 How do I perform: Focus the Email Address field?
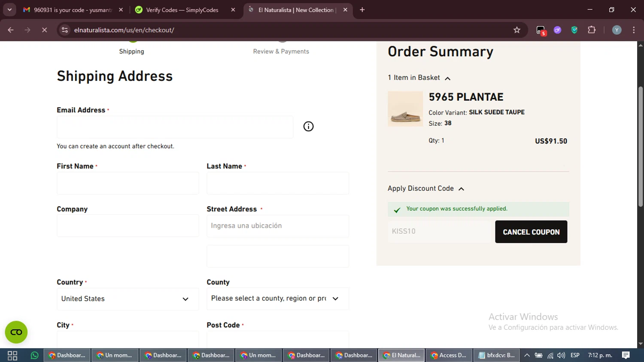coord(175,127)
